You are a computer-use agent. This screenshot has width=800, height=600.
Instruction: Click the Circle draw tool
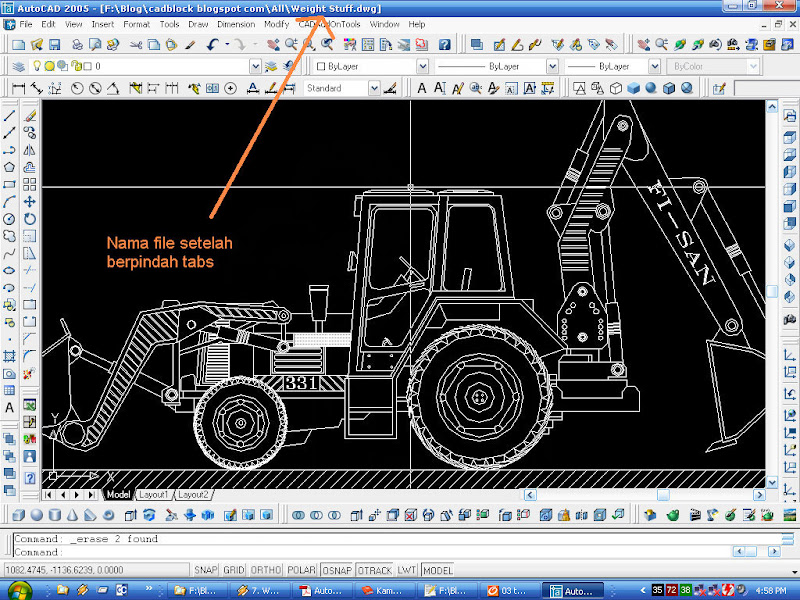(x=9, y=219)
